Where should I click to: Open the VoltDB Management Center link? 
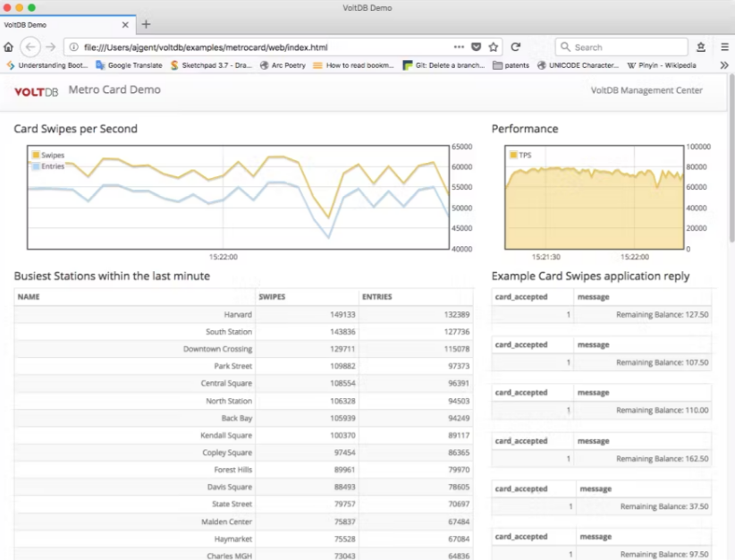pos(646,90)
